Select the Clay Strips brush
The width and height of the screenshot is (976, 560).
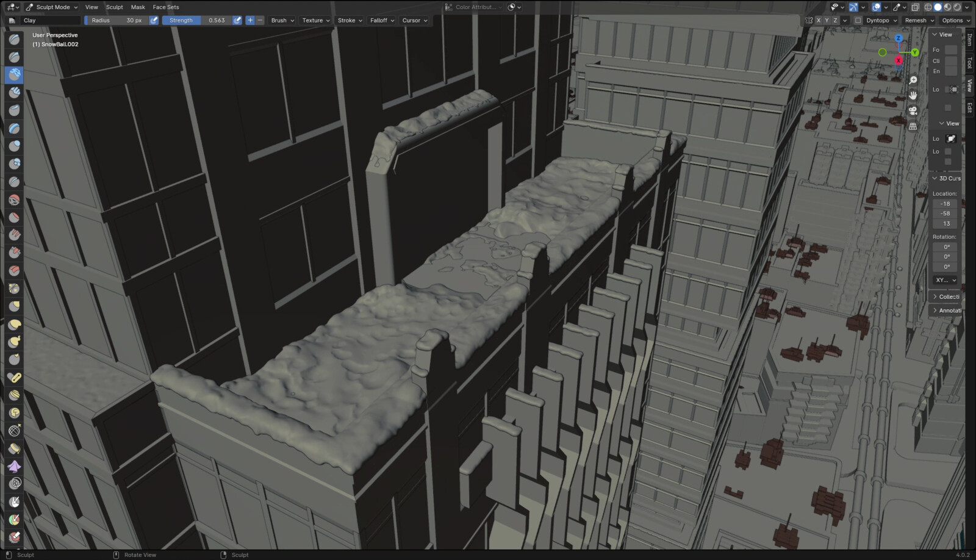(14, 93)
